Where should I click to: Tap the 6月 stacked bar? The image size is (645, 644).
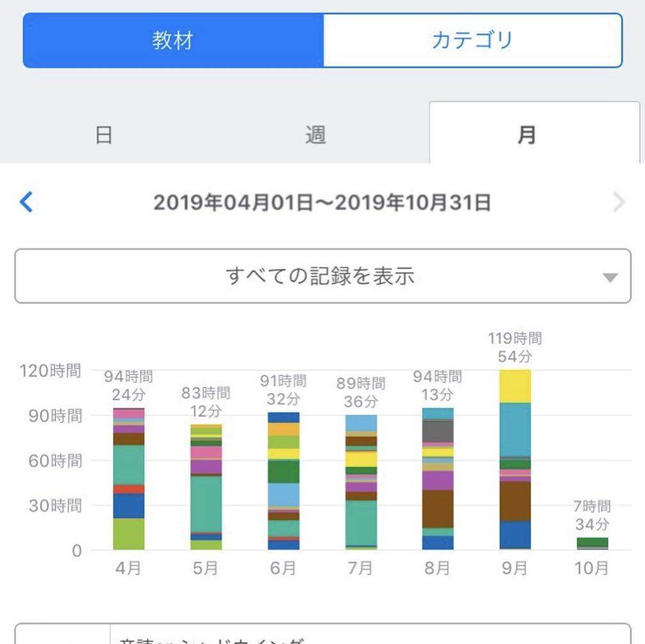283,481
